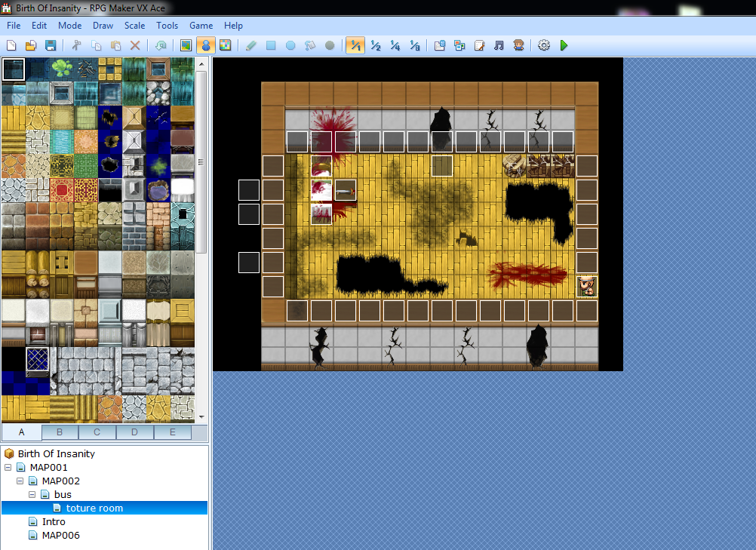
Task: Pick the green lily pad water tile
Action: click(x=62, y=69)
